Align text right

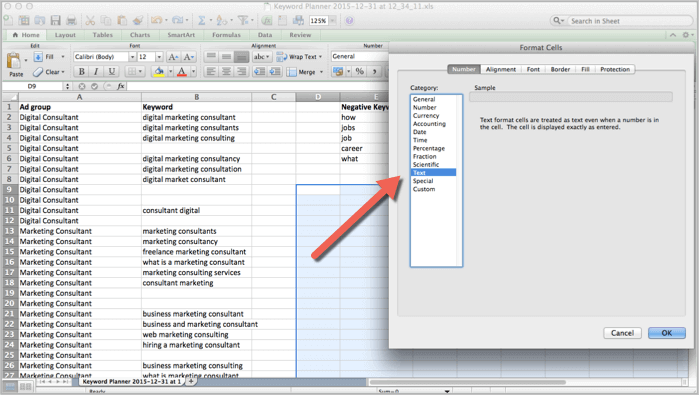coord(242,71)
